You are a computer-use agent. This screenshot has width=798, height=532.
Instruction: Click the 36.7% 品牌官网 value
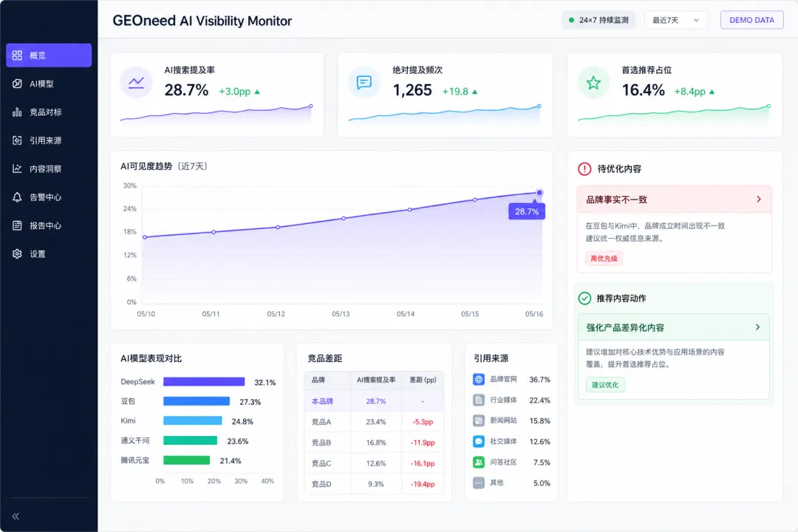539,380
